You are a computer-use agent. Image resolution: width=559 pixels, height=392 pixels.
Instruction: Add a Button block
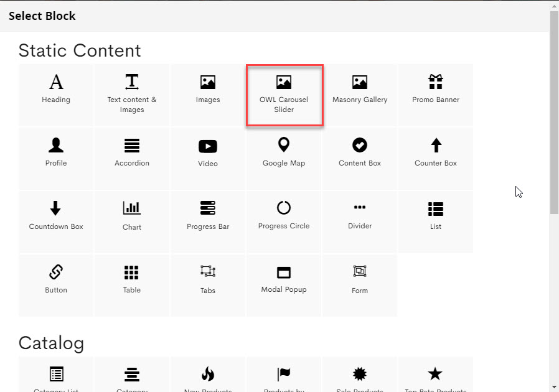(56, 286)
